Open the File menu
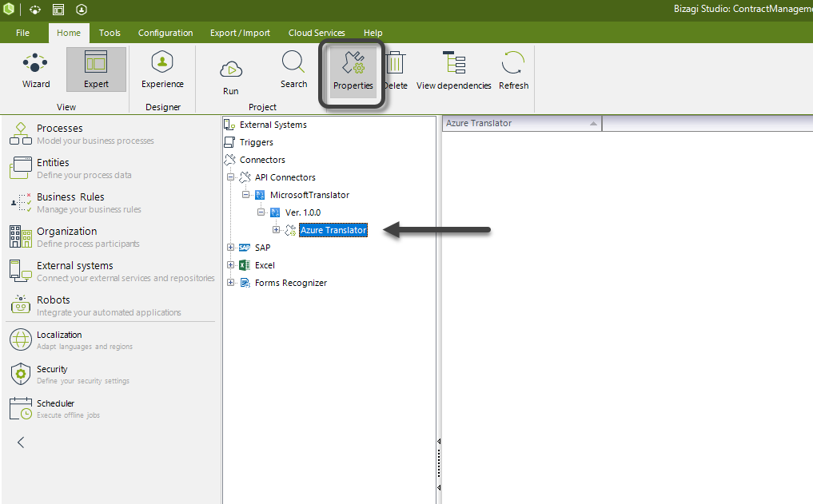This screenshot has height=504, width=813. (23, 33)
